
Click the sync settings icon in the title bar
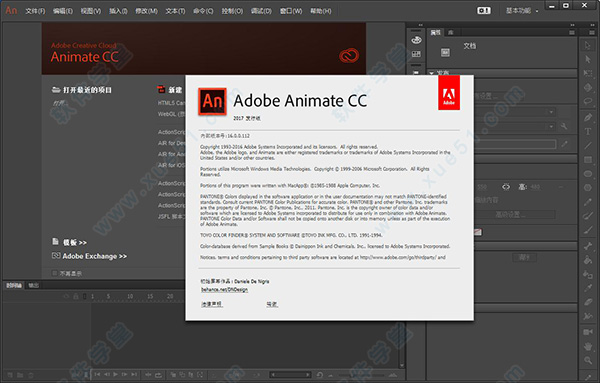[484, 11]
